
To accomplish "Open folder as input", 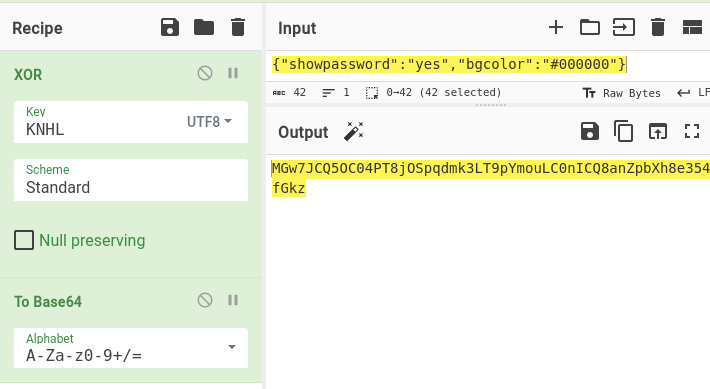I will point(590,27).
